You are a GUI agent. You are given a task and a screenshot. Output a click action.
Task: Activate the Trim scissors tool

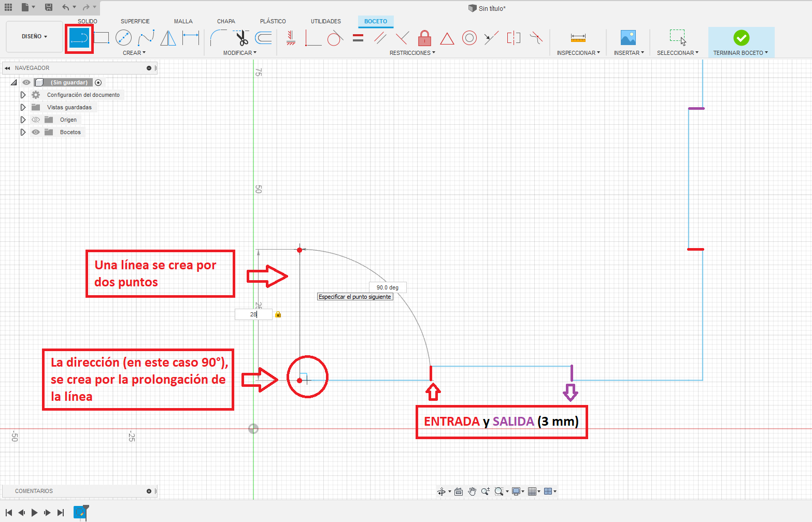click(x=241, y=38)
